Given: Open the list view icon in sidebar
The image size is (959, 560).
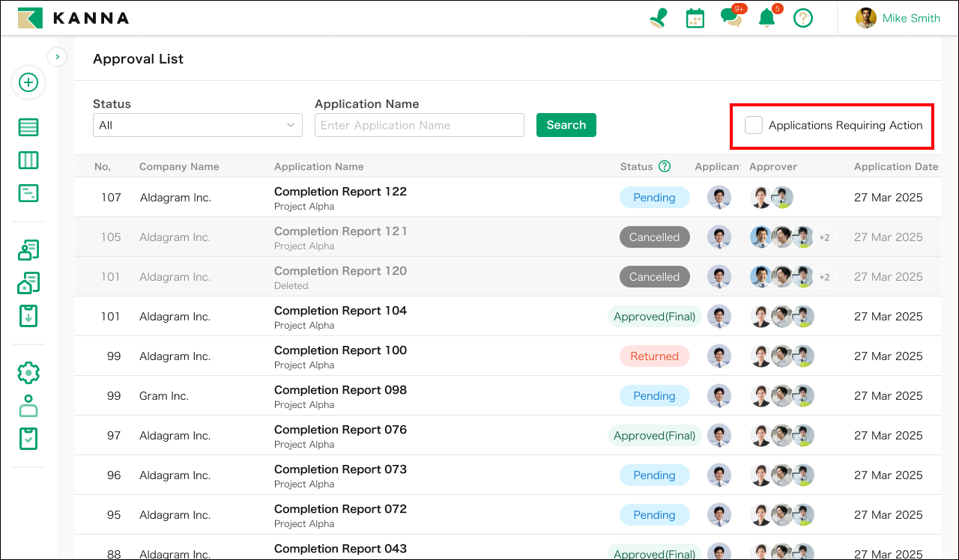Looking at the screenshot, I should [28, 127].
